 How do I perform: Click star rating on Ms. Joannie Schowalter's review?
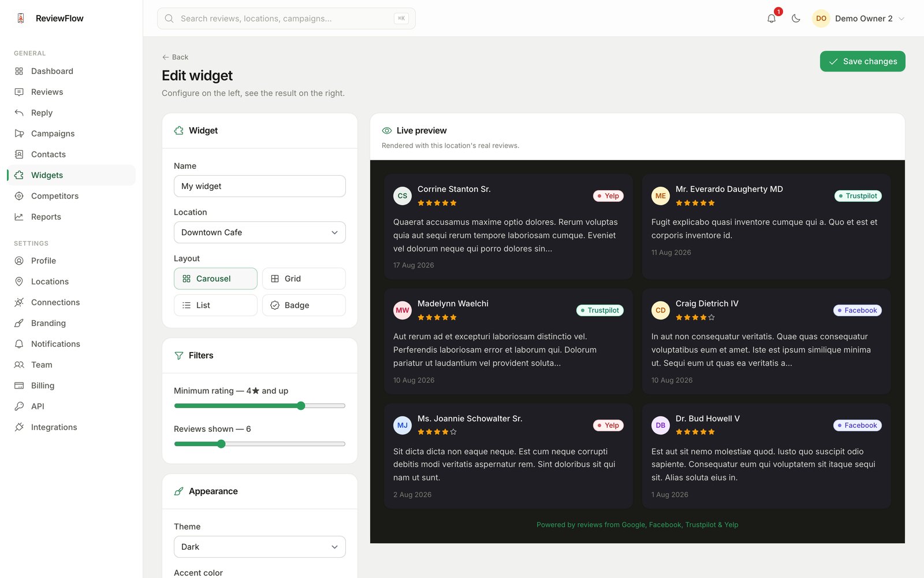[437, 432]
